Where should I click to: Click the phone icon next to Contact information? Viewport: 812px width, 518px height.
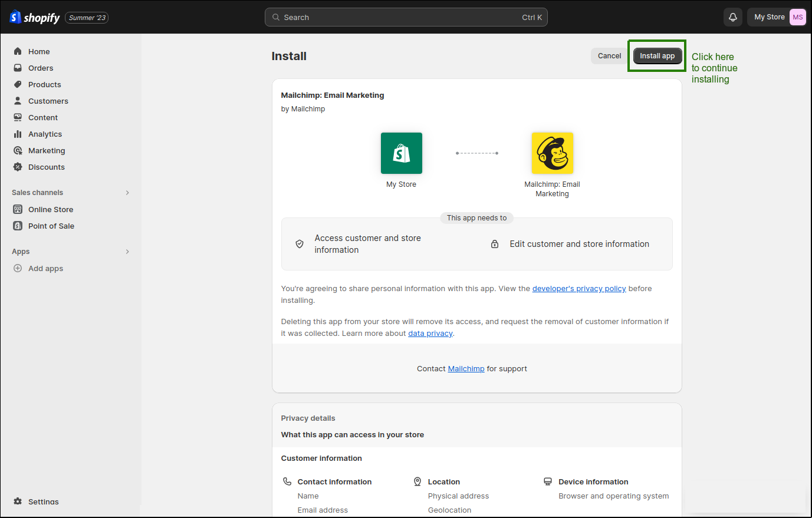coord(287,481)
